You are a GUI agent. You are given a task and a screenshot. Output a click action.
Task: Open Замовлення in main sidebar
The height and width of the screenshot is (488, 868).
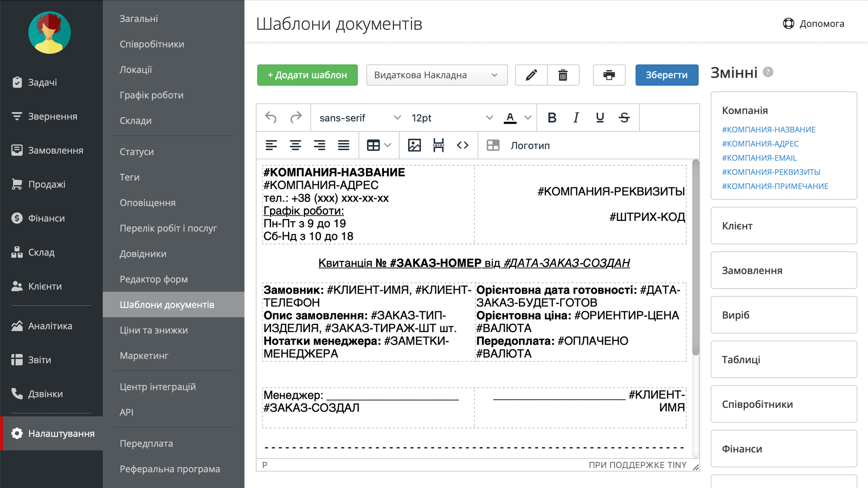point(51,150)
